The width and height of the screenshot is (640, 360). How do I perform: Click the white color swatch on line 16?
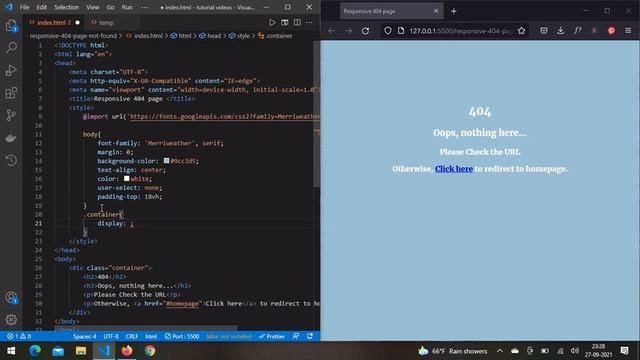[127, 179]
